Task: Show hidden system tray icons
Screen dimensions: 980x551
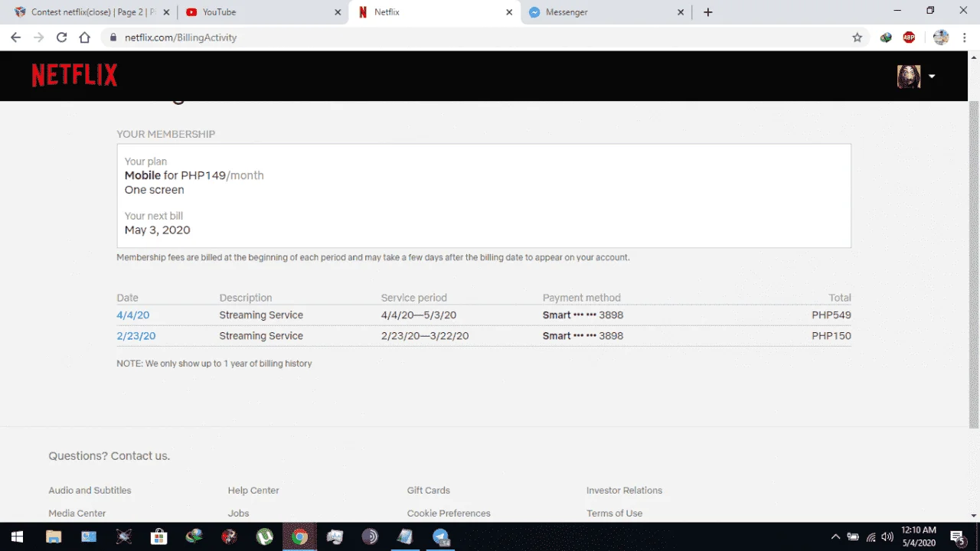Action: click(x=835, y=536)
